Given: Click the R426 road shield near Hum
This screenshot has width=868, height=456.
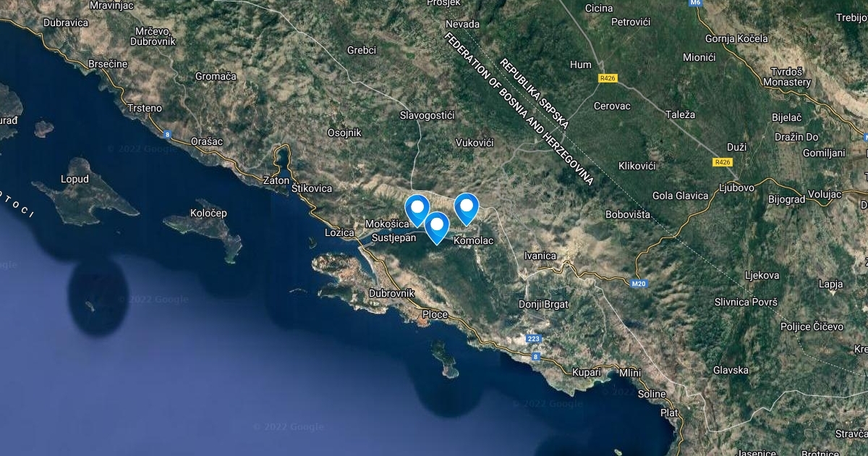Looking at the screenshot, I should point(607,78).
